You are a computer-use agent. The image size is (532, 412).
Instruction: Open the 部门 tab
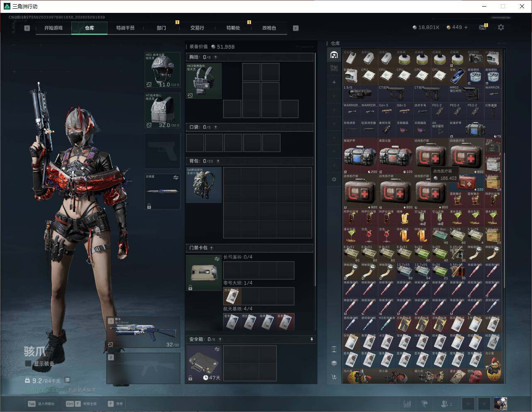click(161, 28)
